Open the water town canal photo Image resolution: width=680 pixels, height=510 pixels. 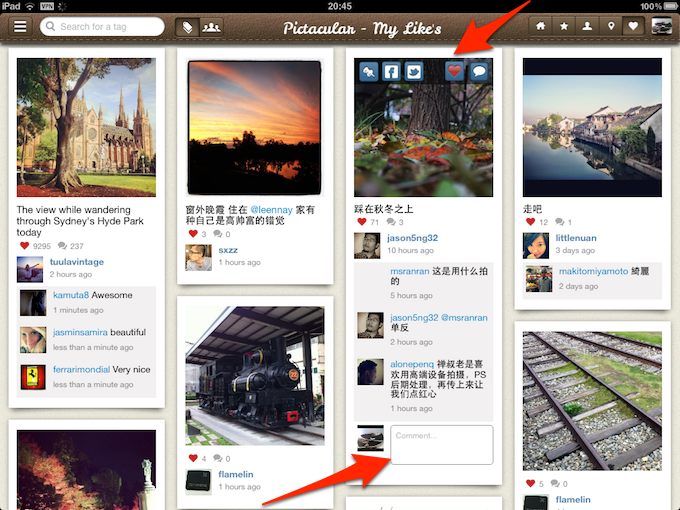592,127
